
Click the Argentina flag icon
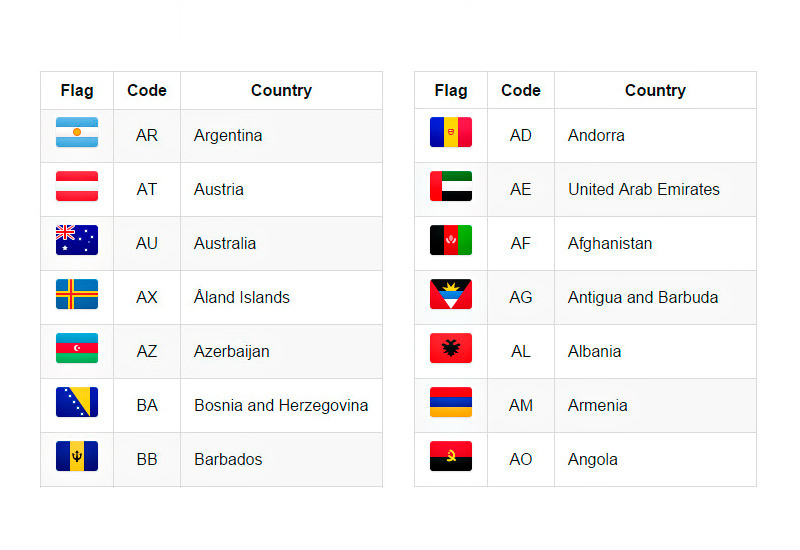[x=77, y=132]
